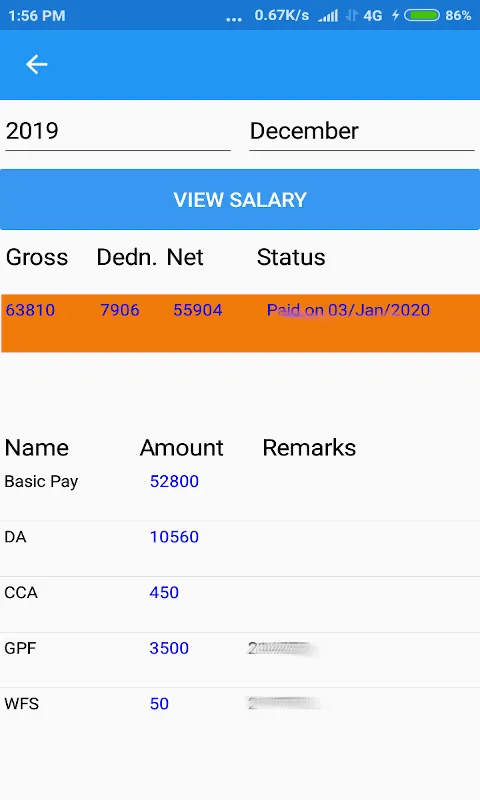Tap Paid on 03/Jan/2020 status

click(348, 310)
